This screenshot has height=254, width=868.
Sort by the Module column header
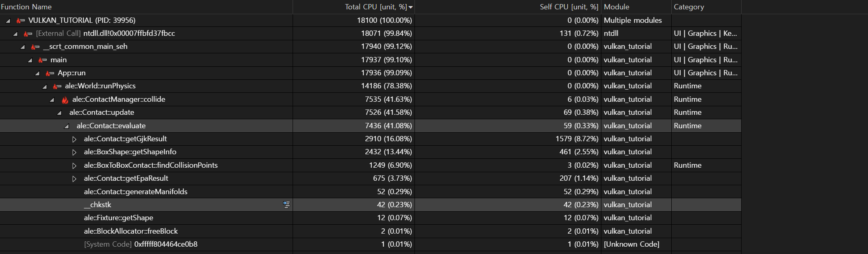click(636, 7)
